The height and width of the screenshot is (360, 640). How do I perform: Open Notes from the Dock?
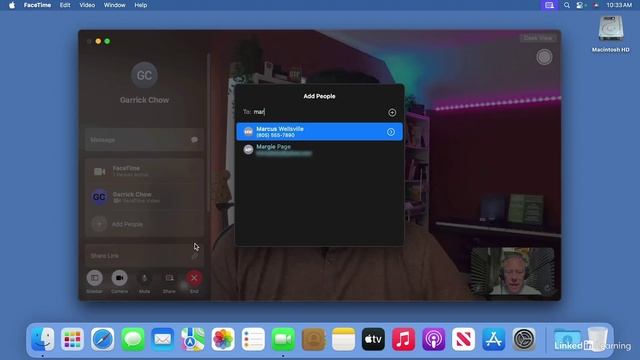343,339
